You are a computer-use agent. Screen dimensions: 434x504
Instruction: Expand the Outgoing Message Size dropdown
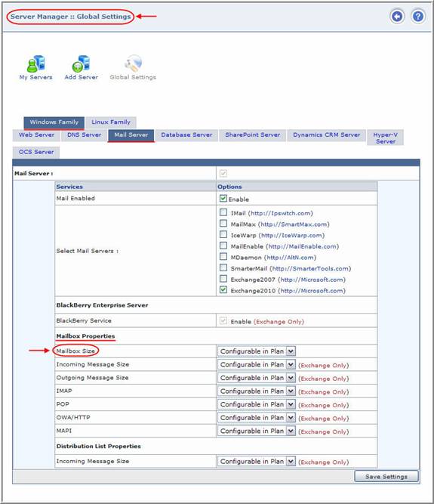(257, 378)
